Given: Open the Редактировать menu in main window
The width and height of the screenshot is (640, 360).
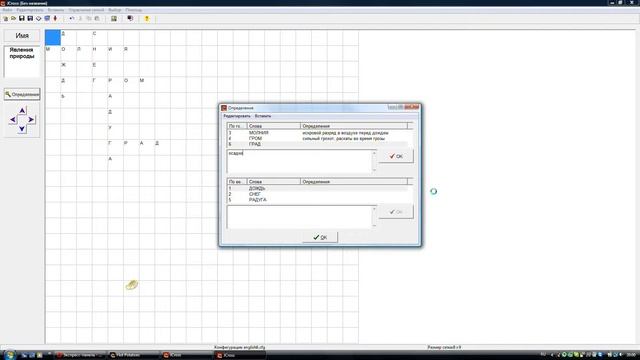Looking at the screenshot, I should [30, 10].
